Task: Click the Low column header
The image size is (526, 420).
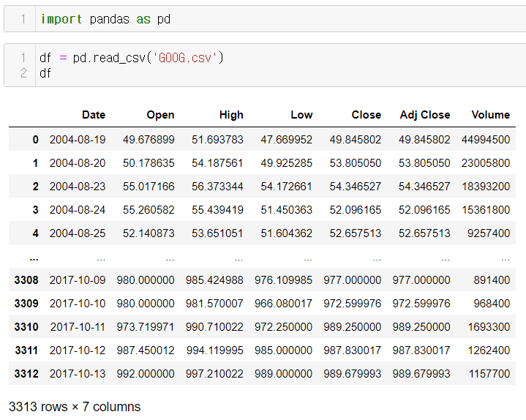Action: [301, 115]
